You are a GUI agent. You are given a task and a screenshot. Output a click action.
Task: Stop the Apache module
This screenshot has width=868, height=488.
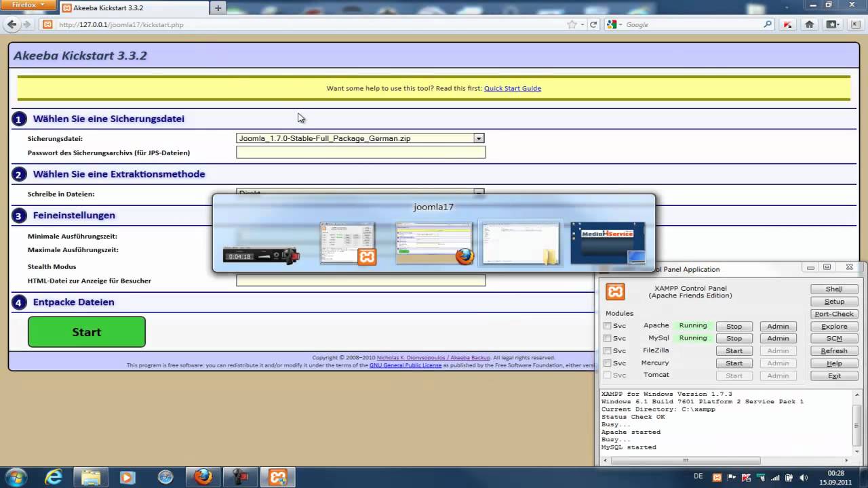point(734,326)
